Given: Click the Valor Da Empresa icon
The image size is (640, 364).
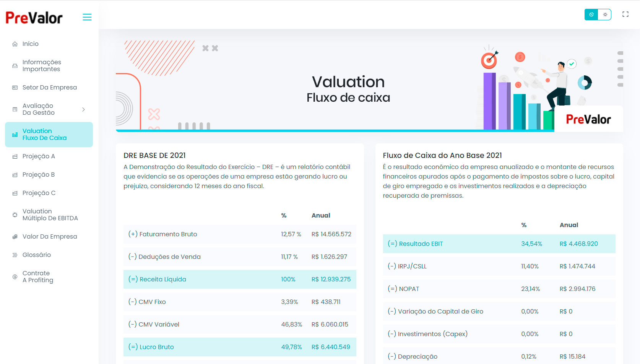Looking at the screenshot, I should tap(15, 237).
